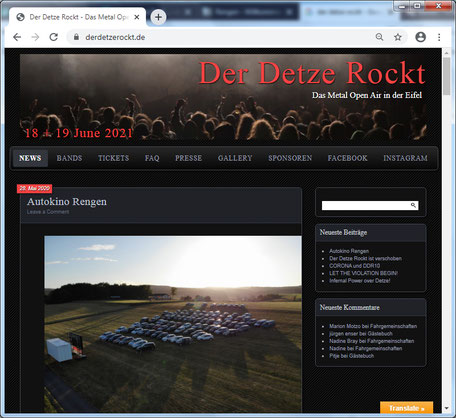Open recent post Autokino Rengen in sidebar

pyautogui.click(x=349, y=251)
